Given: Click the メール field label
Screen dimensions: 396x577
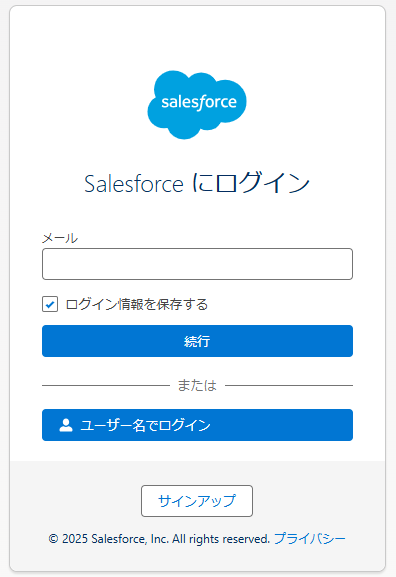Looking at the screenshot, I should pos(60,238).
